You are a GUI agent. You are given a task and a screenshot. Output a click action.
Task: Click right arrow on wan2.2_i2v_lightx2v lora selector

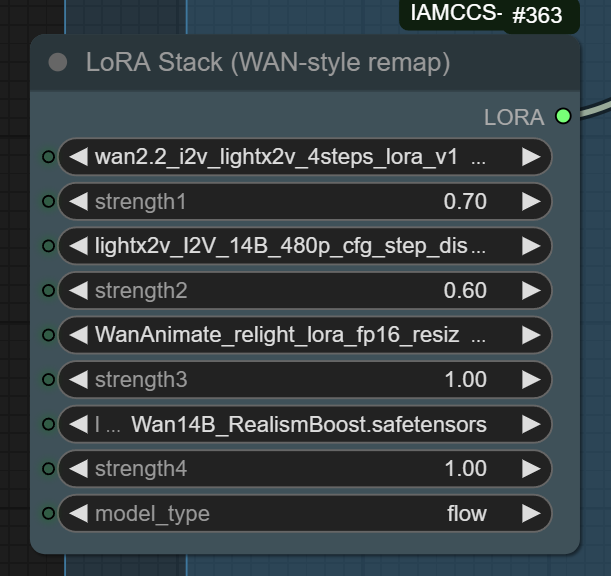point(531,157)
